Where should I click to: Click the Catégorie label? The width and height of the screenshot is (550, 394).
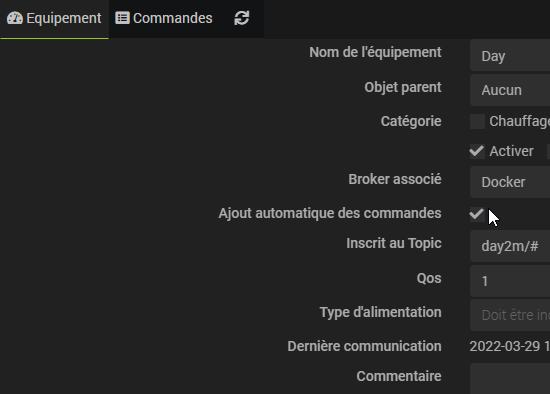tap(411, 121)
